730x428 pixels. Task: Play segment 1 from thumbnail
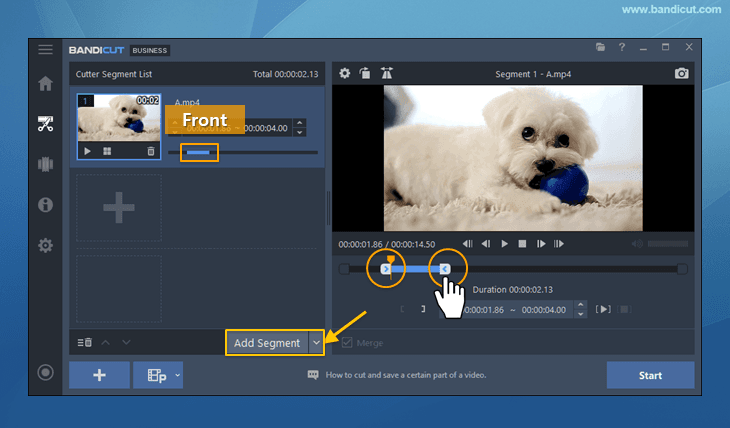coord(87,151)
